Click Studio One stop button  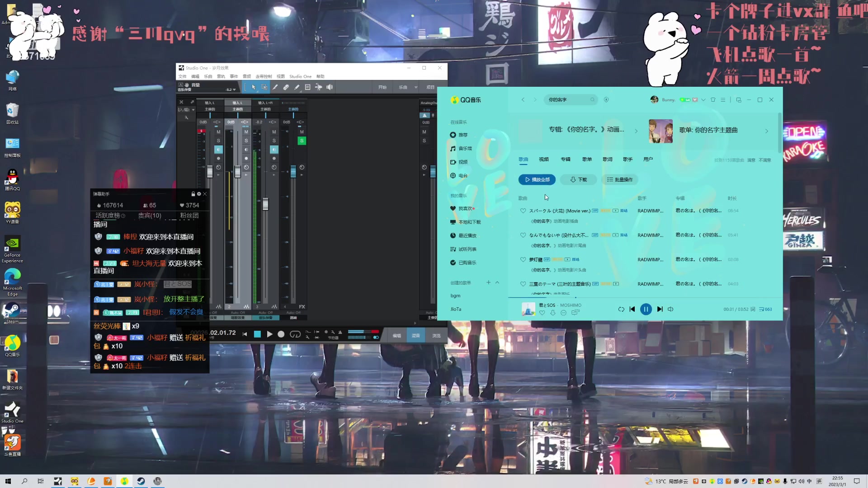pyautogui.click(x=257, y=334)
